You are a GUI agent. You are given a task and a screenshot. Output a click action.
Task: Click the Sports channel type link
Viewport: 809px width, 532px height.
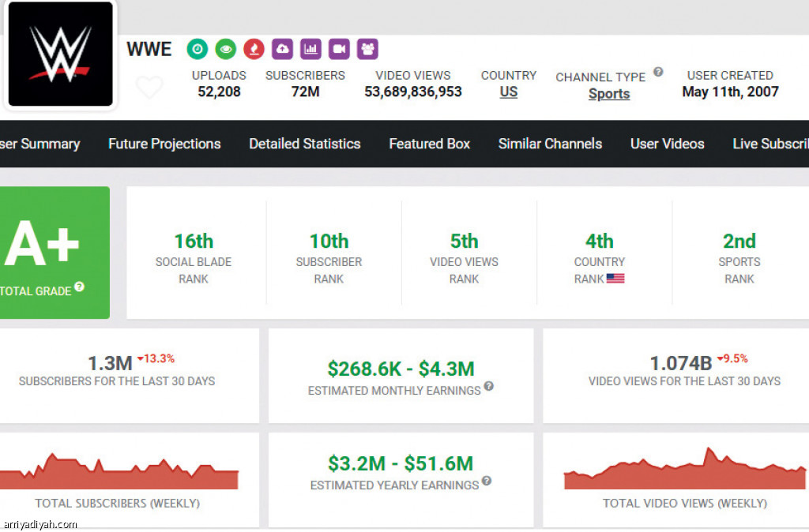tap(609, 94)
